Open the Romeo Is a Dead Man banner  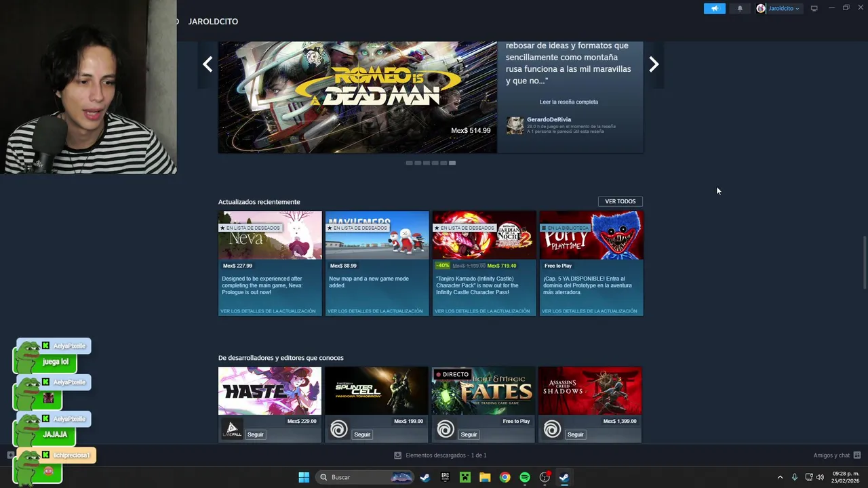[357, 97]
